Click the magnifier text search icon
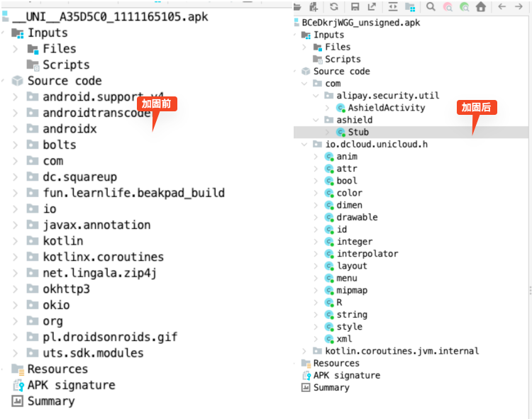 [x=431, y=7]
